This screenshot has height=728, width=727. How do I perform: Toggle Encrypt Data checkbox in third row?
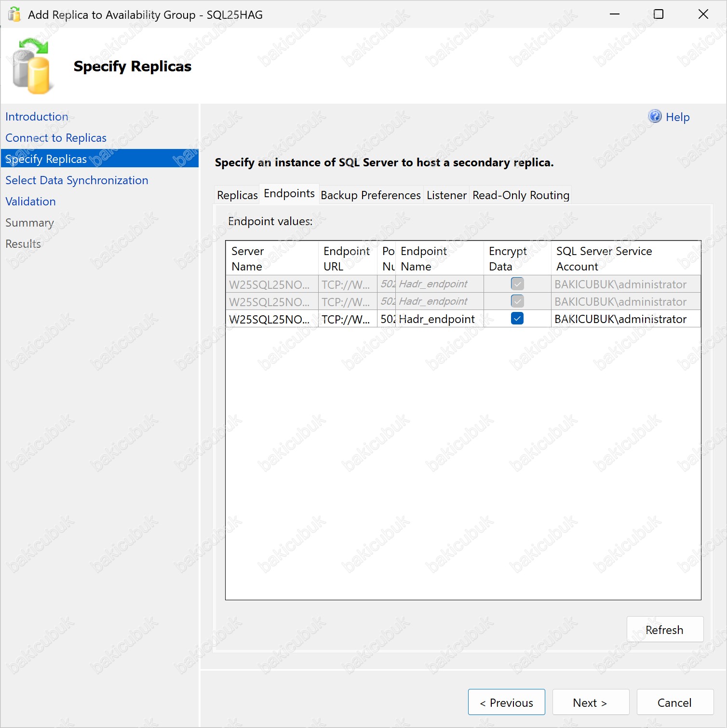pos(517,319)
